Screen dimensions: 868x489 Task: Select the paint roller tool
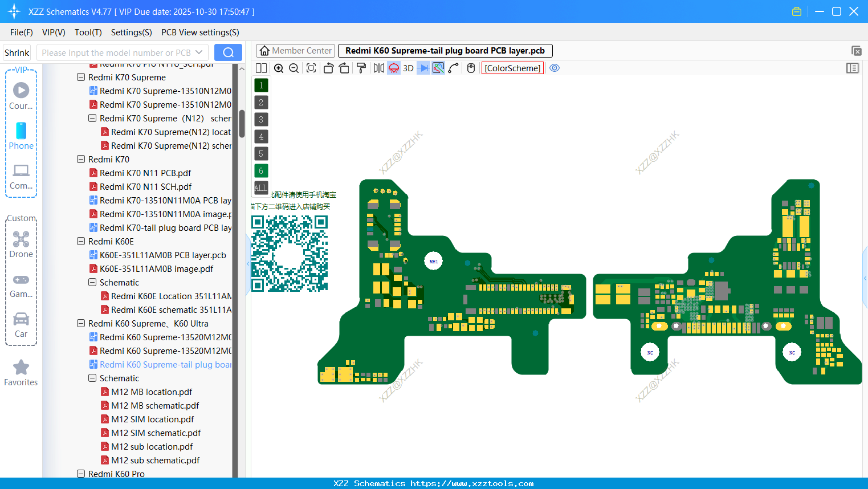pyautogui.click(x=361, y=68)
